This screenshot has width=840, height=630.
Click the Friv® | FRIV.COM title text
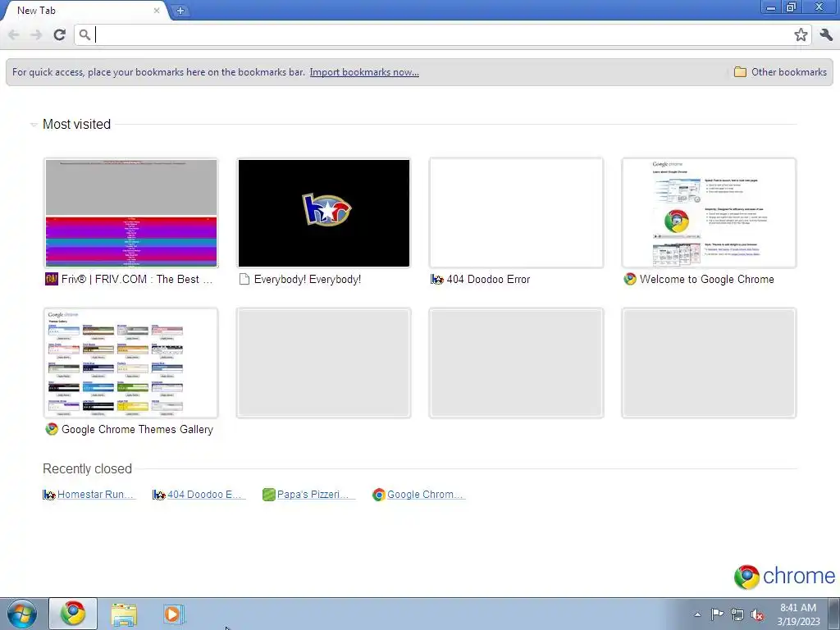[137, 279]
